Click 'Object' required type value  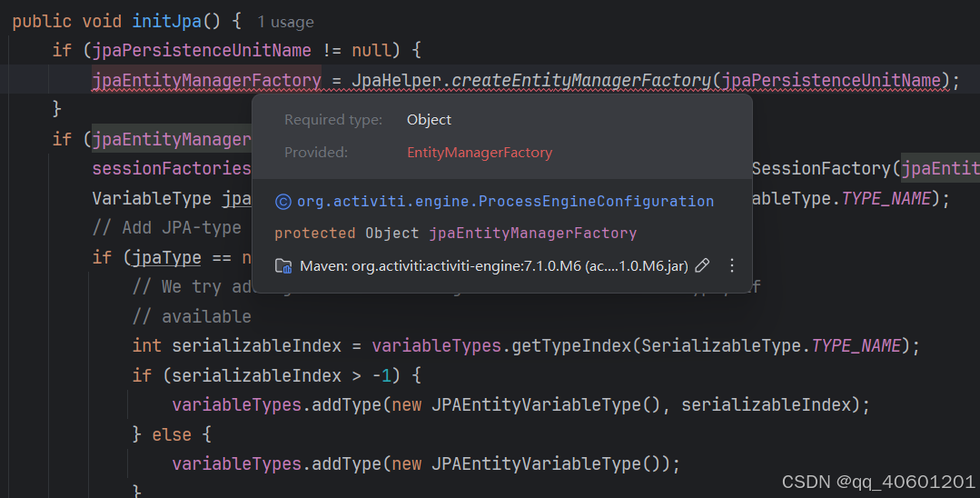point(429,119)
